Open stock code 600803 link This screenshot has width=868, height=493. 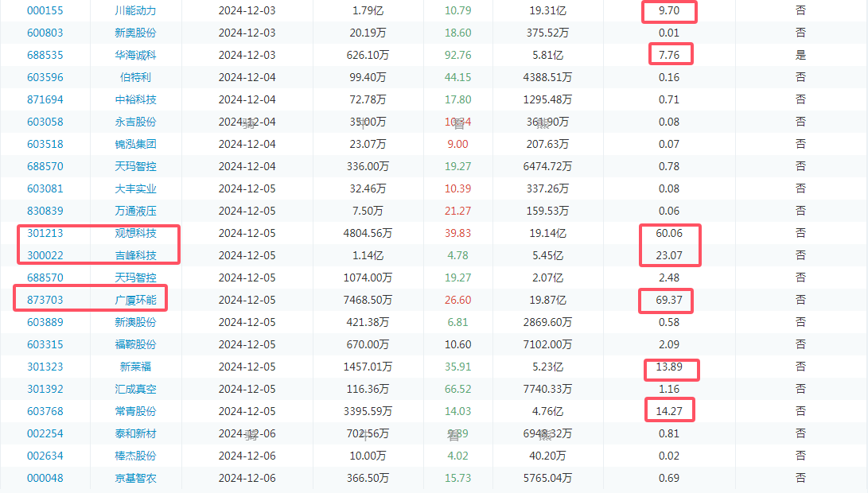pos(45,33)
